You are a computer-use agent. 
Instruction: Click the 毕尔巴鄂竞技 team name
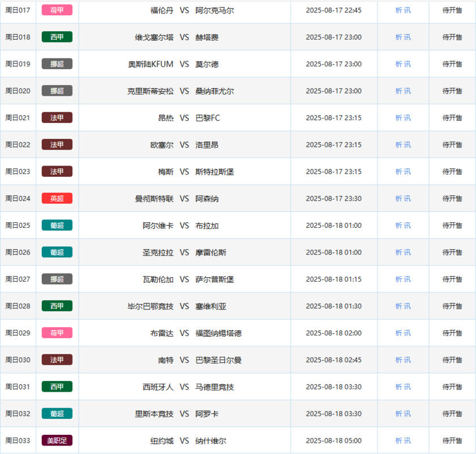click(151, 306)
